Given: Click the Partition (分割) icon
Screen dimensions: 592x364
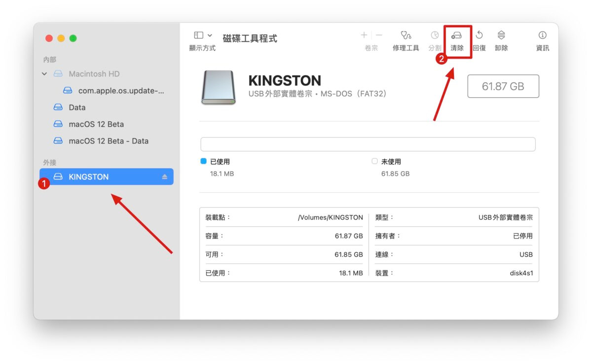Looking at the screenshot, I should pos(435,36).
